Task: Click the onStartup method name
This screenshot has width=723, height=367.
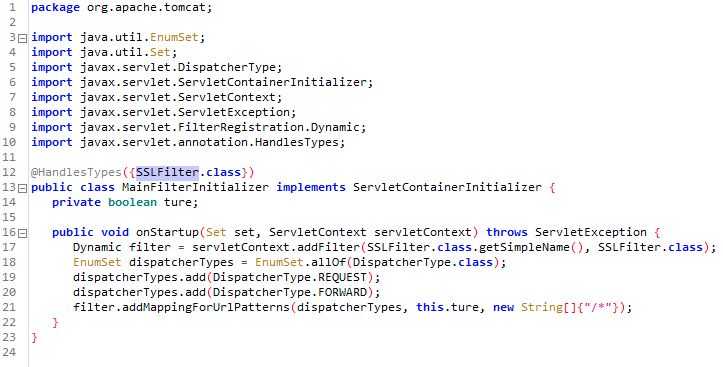Action: pos(167,232)
